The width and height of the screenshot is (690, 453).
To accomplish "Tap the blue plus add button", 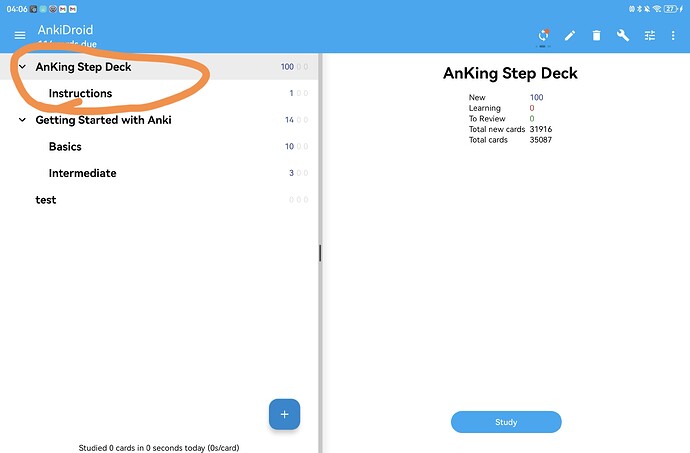I will pos(284,414).
